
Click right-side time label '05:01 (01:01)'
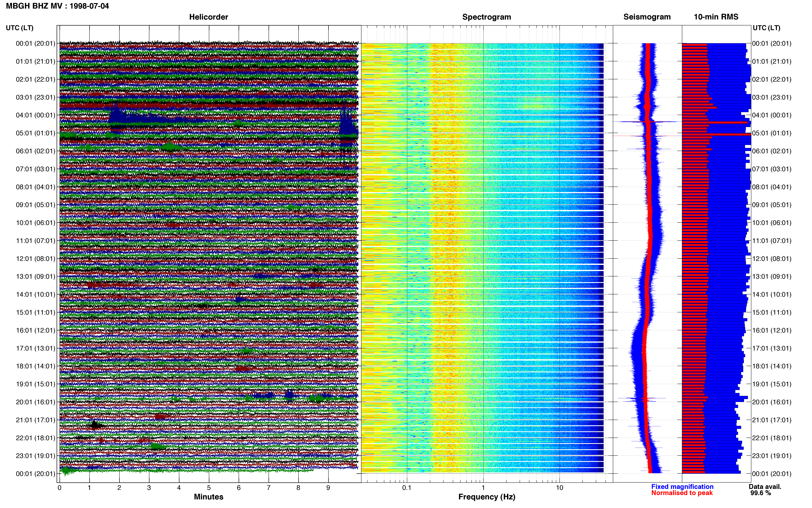click(772, 133)
